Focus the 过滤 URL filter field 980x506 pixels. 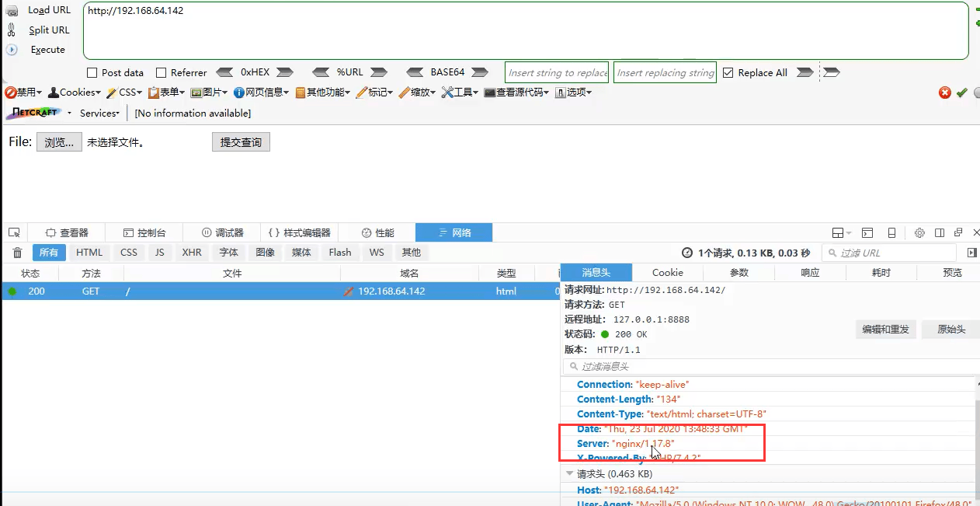889,253
